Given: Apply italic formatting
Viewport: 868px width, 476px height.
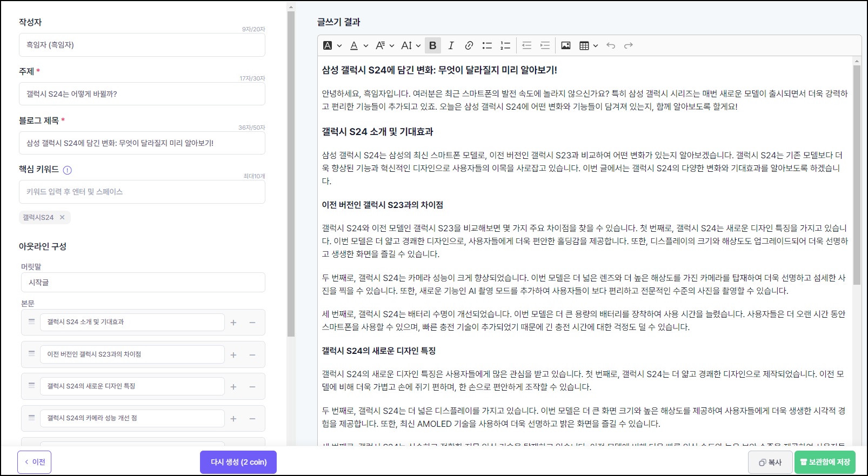Looking at the screenshot, I should [x=451, y=45].
